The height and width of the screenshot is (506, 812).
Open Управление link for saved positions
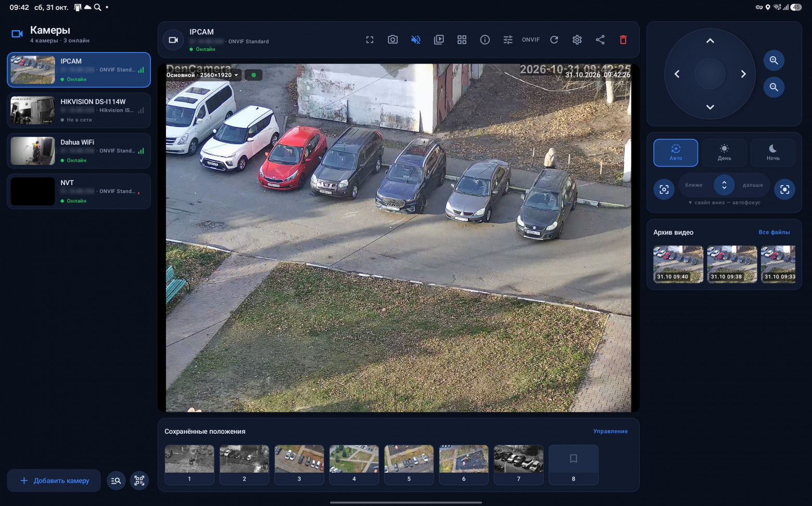tap(611, 431)
